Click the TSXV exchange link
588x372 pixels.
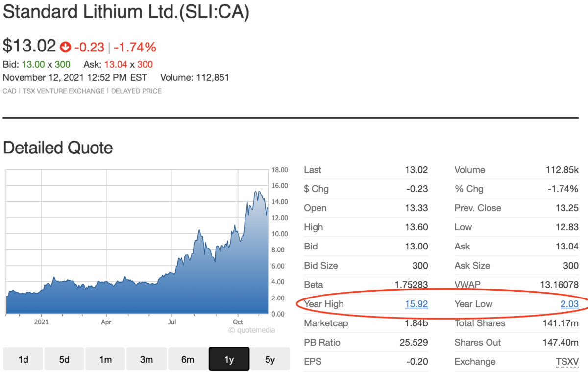[x=567, y=362]
